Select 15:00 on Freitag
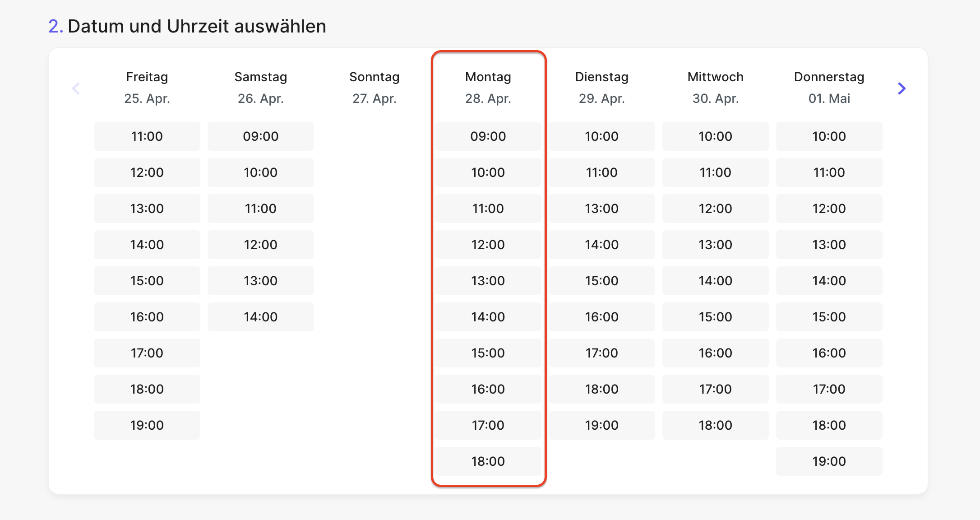980x520 pixels. (x=147, y=281)
